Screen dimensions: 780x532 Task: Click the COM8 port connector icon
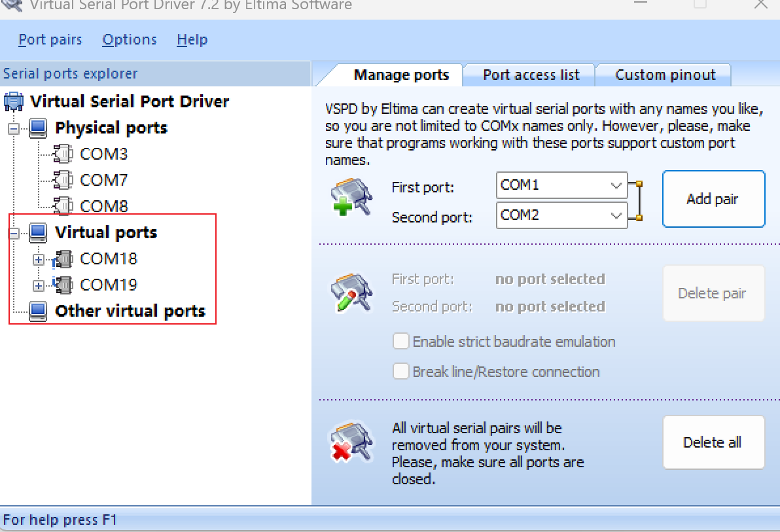point(63,206)
